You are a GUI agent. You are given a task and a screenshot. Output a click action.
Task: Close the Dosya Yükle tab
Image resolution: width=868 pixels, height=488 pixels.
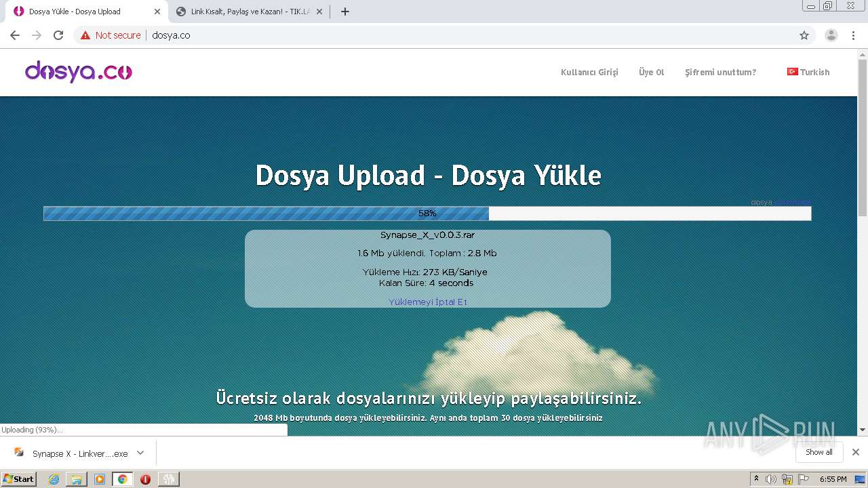(x=157, y=12)
